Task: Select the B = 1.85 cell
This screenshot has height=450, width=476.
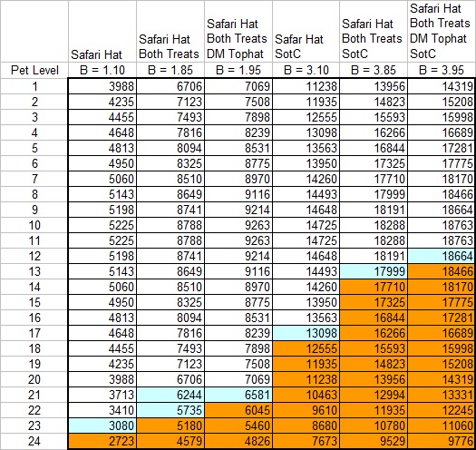Action: [x=170, y=70]
